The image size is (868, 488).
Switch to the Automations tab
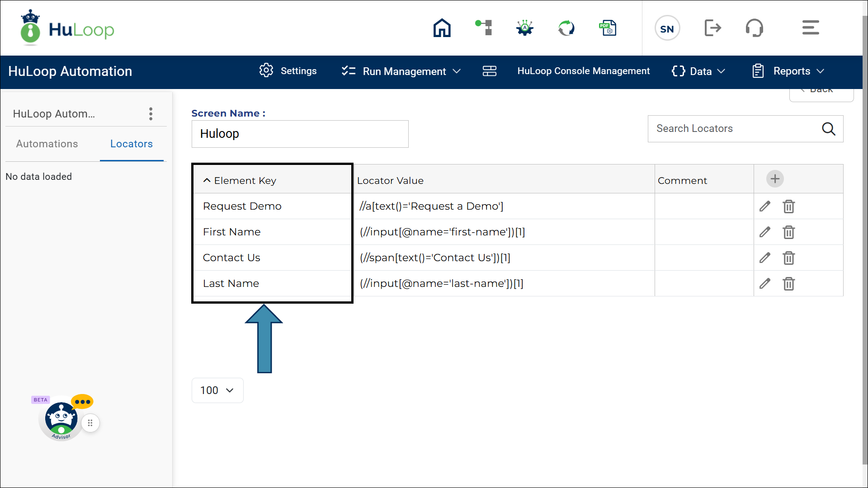pos(47,144)
